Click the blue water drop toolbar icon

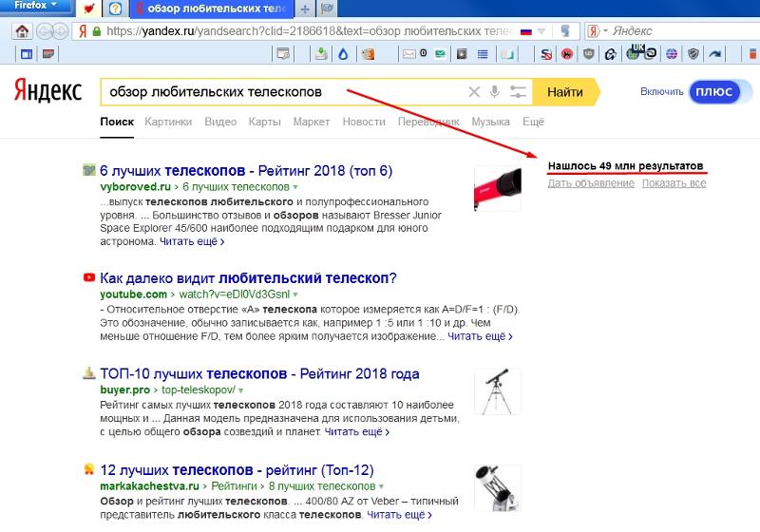point(343,54)
